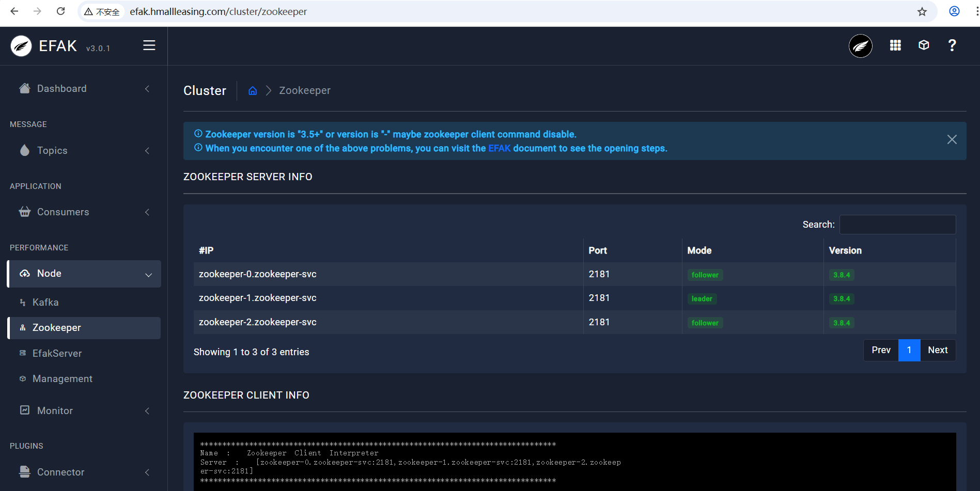Image resolution: width=980 pixels, height=491 pixels.
Task: Dismiss the Zookeeper version alert banner
Action: pos(952,139)
